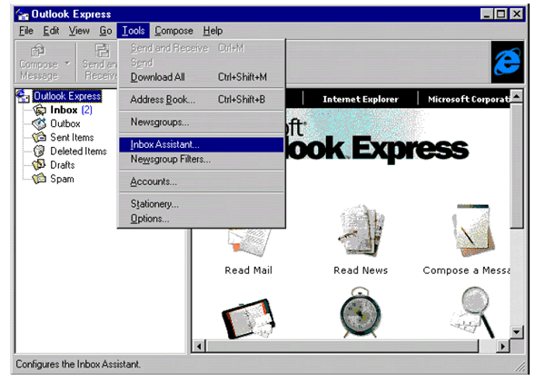
Task: Open the Edit menu
Action: pyautogui.click(x=51, y=31)
